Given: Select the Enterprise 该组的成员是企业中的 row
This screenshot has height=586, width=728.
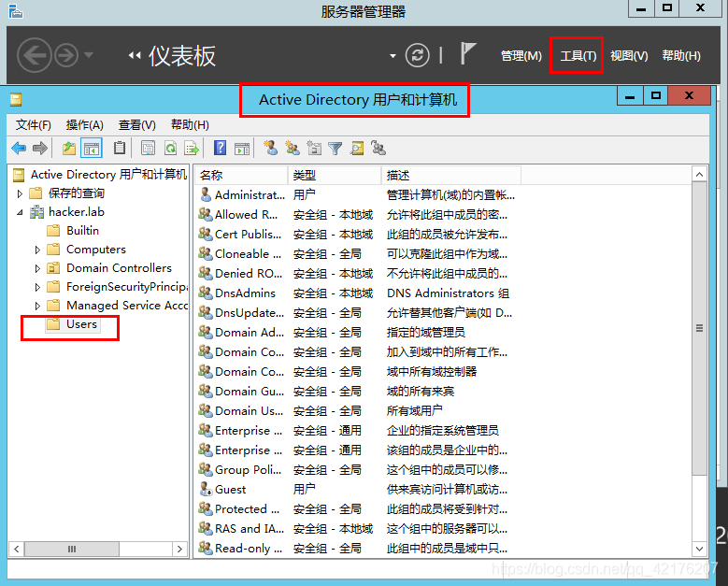Looking at the screenshot, I should [x=358, y=450].
